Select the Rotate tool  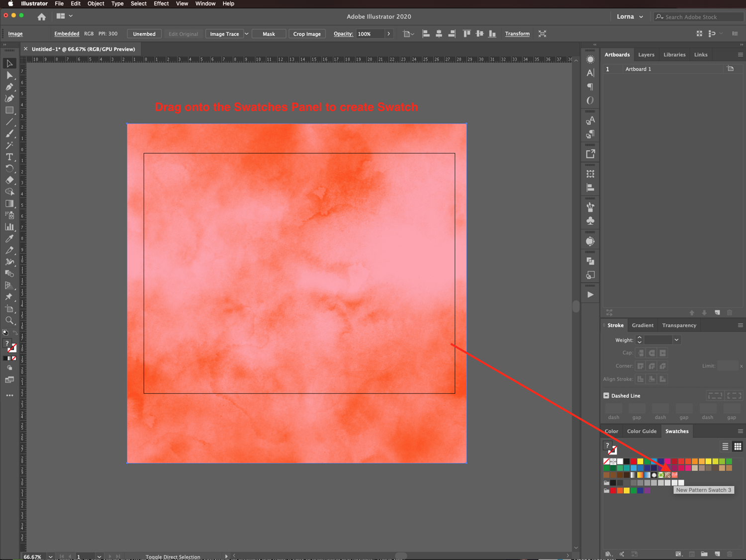pos(9,169)
